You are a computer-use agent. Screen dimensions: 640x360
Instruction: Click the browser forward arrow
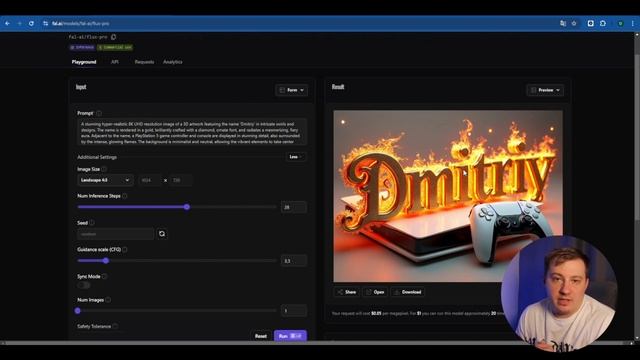click(x=19, y=24)
